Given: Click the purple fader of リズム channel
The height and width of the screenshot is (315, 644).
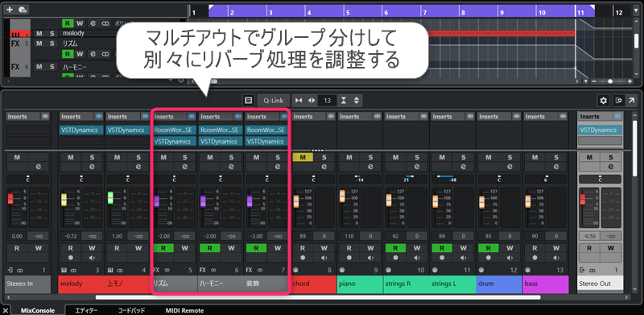Looking at the screenshot, I should (x=156, y=201).
